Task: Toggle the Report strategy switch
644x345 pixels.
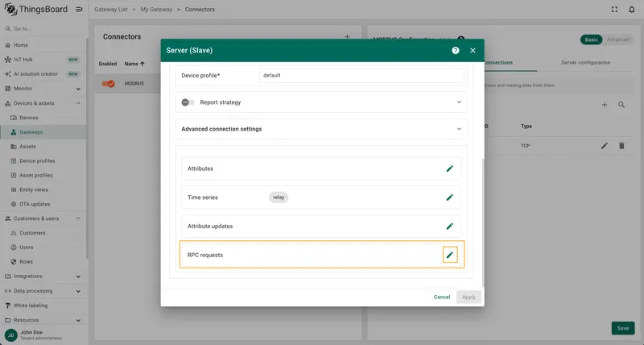Action: [x=188, y=102]
